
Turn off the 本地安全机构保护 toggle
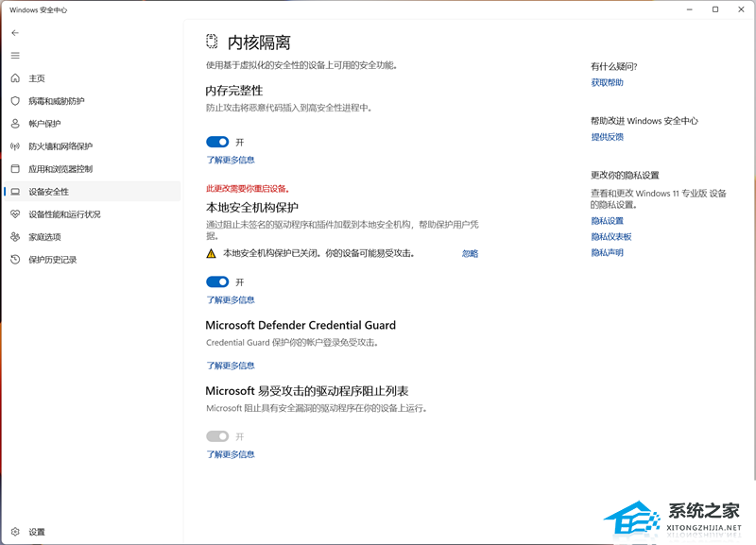(x=217, y=281)
